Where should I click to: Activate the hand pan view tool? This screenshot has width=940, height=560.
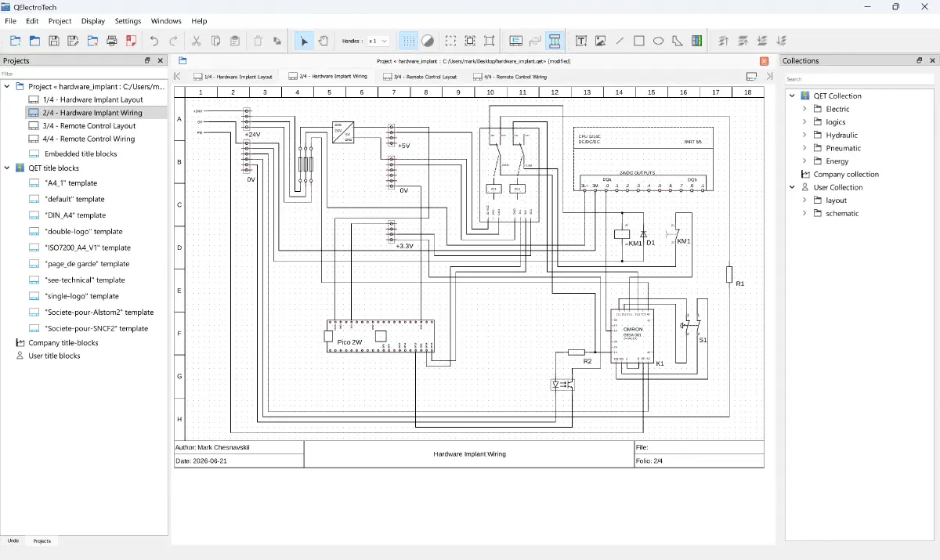324,41
